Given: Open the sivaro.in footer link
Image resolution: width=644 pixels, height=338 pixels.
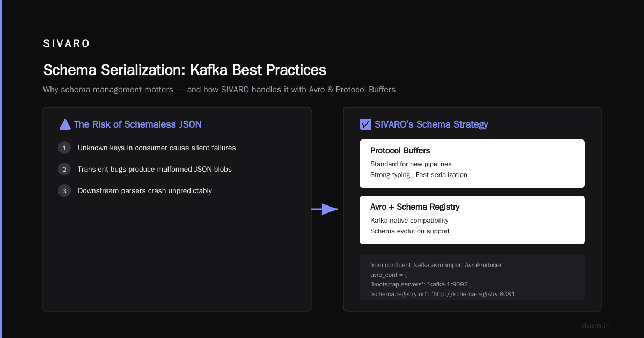Looking at the screenshot, I should tap(595, 326).
